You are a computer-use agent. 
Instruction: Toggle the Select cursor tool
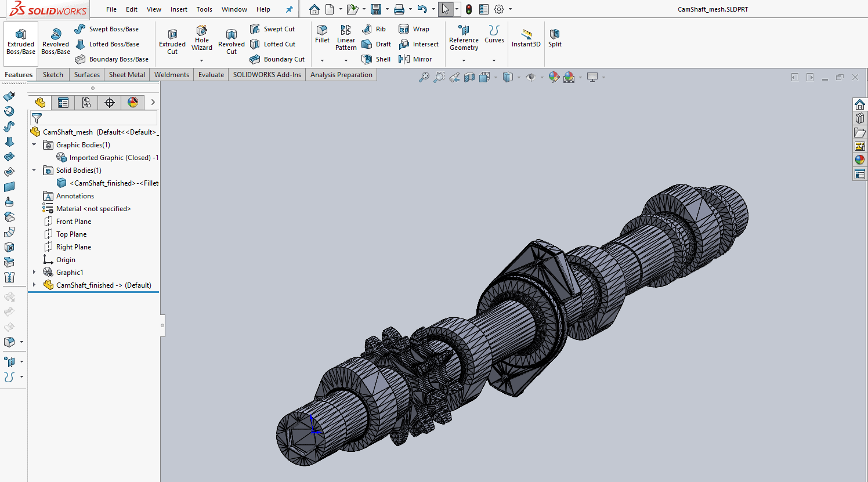(446, 9)
